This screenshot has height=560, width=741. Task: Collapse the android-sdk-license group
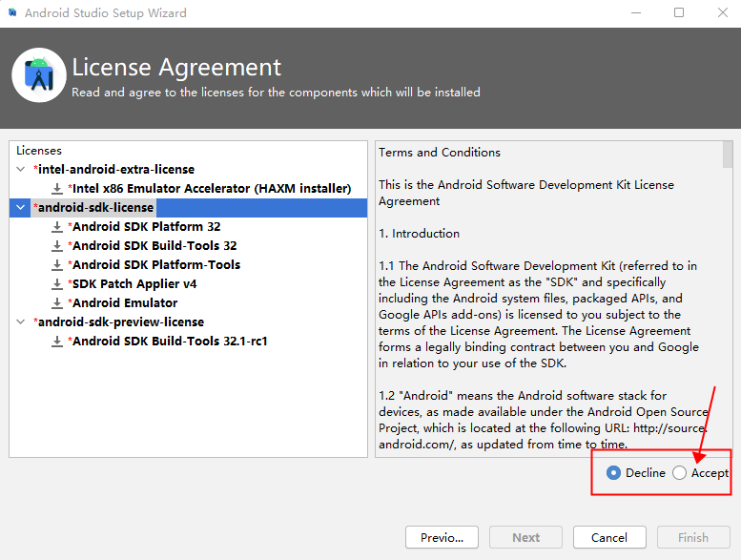coord(22,208)
